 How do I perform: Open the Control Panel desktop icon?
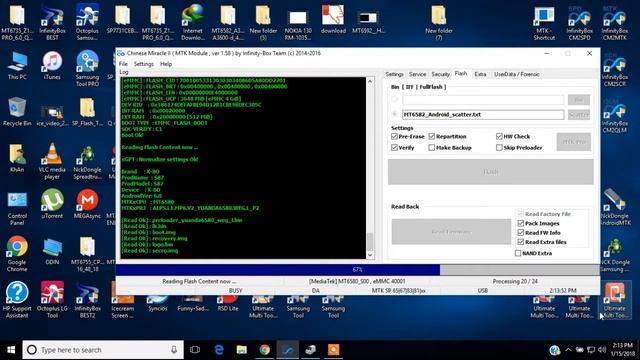point(17,208)
